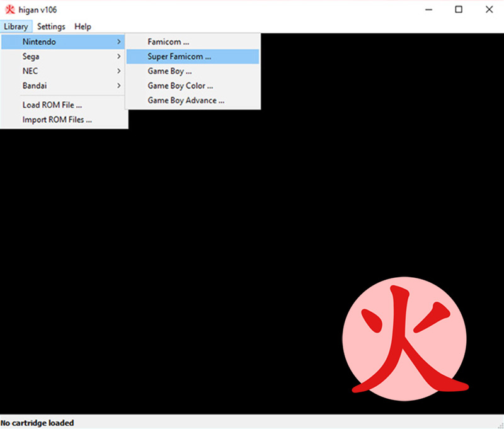This screenshot has width=504, height=429.
Task: Pick the plain Game Boy entry in the submenu
Action: click(193, 71)
